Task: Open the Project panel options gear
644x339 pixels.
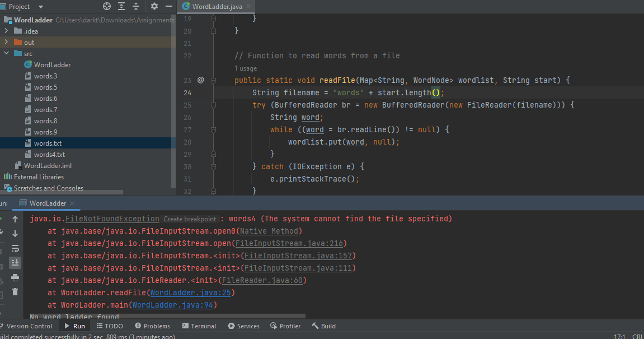Action: pos(154,6)
